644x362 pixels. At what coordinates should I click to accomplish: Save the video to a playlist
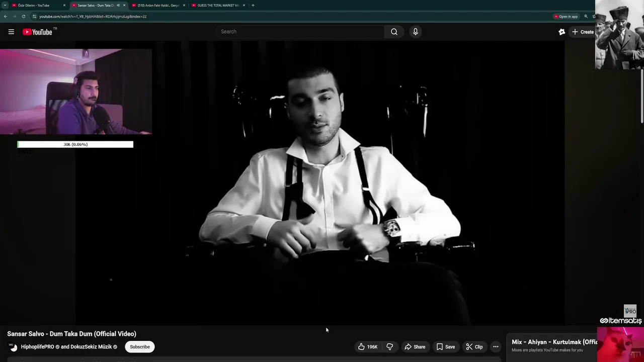click(446, 347)
